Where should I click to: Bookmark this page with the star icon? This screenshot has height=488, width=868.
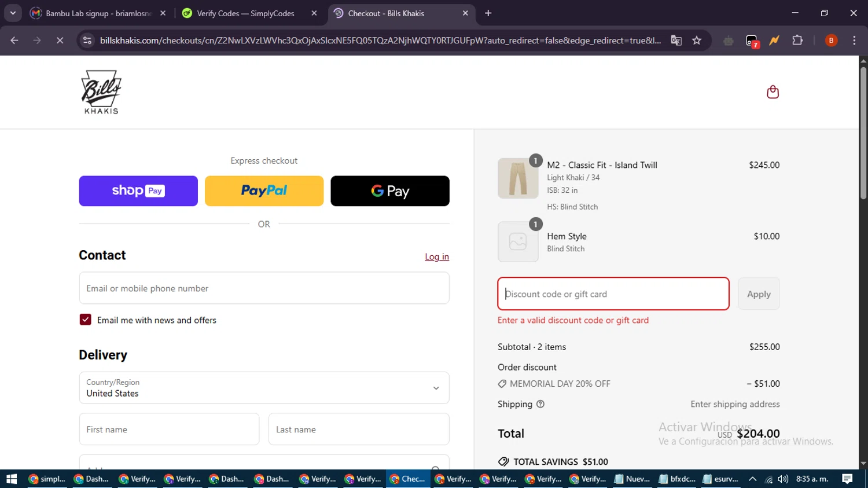pyautogui.click(x=697, y=41)
